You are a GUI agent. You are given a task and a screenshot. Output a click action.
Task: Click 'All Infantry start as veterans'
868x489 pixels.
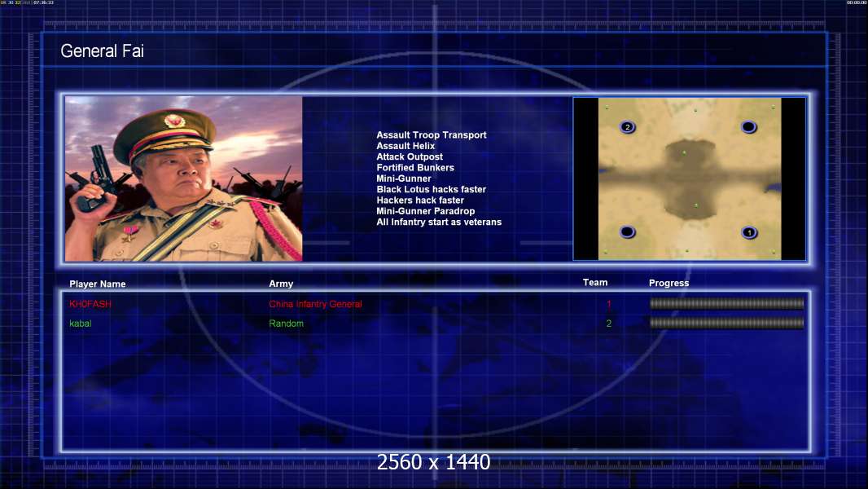click(x=439, y=222)
